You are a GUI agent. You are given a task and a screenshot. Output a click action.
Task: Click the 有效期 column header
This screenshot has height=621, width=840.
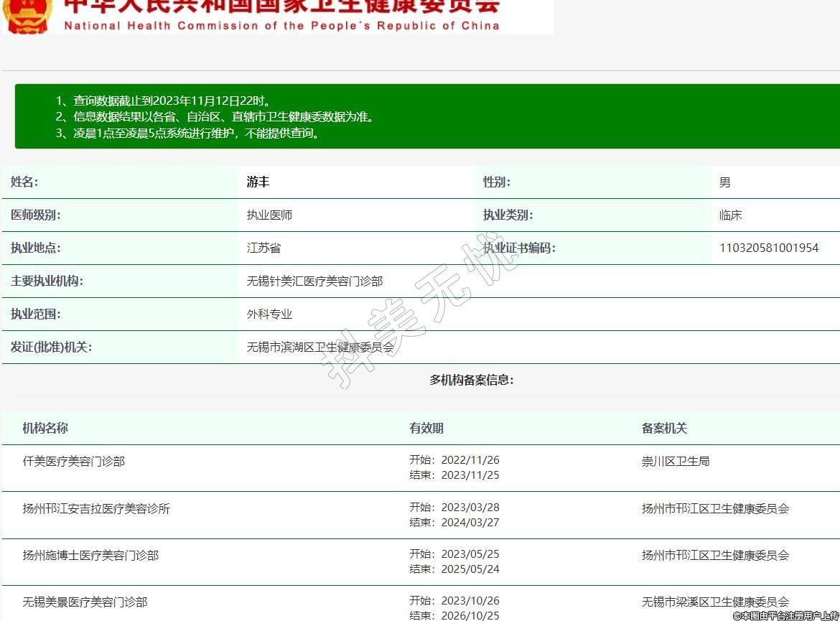(426, 429)
